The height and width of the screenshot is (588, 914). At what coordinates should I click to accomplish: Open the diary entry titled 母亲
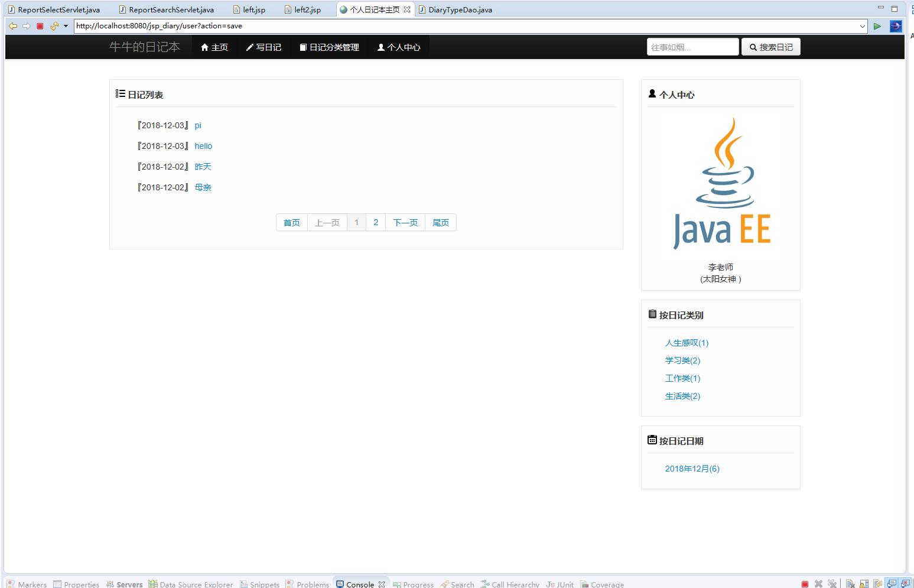pyautogui.click(x=203, y=187)
